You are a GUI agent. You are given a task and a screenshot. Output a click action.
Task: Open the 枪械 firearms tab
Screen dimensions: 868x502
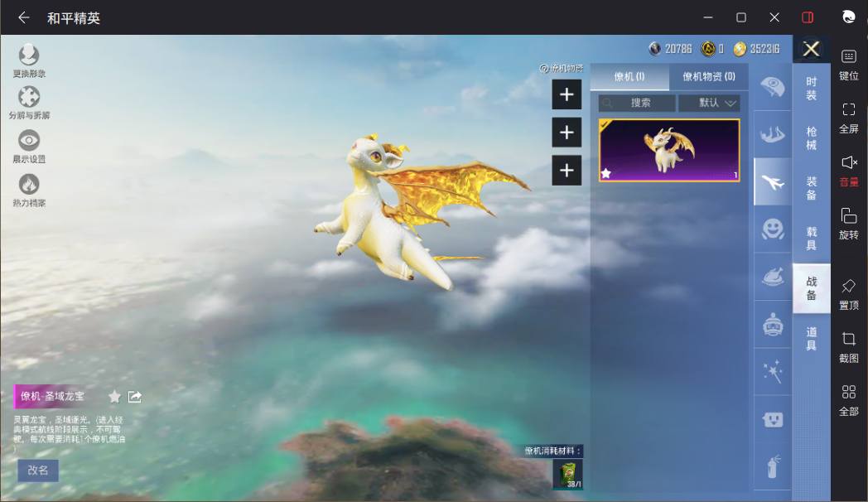[811, 138]
